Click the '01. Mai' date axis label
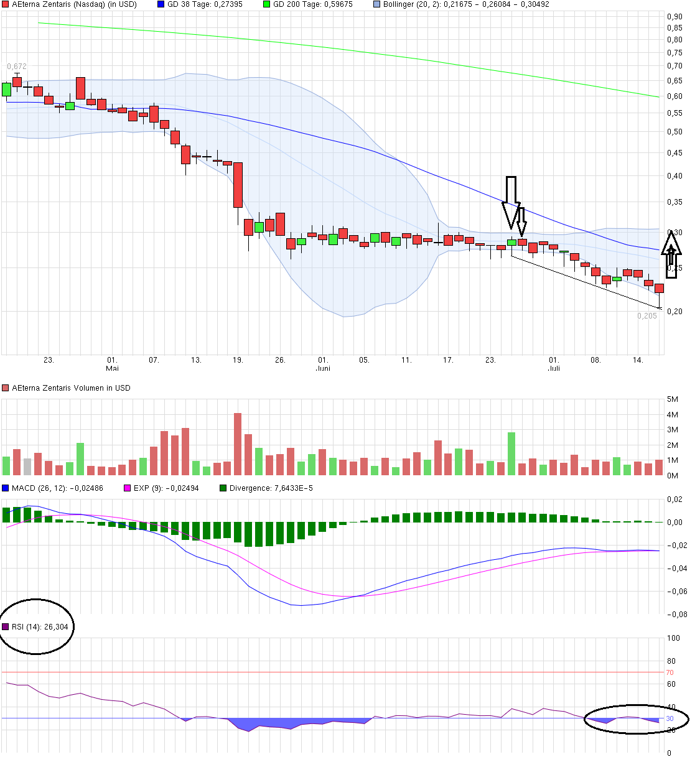 [112, 364]
